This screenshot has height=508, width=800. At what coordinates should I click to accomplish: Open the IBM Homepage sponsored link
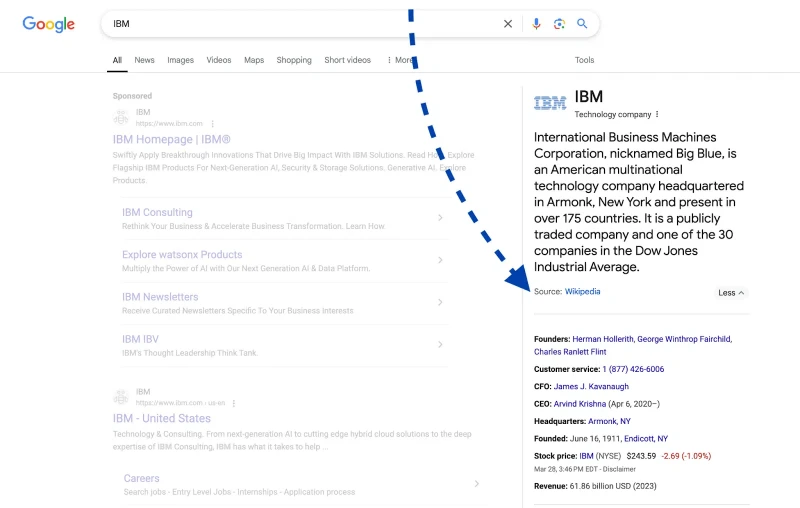tap(171, 139)
